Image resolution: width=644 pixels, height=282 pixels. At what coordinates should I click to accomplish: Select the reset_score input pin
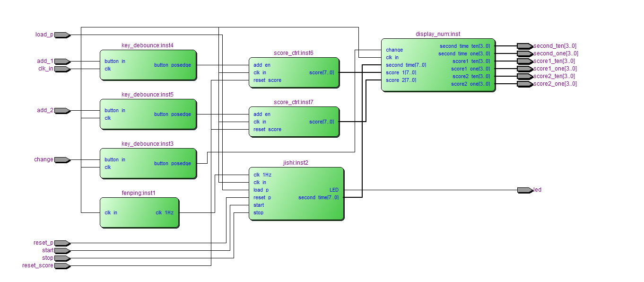[62, 266]
